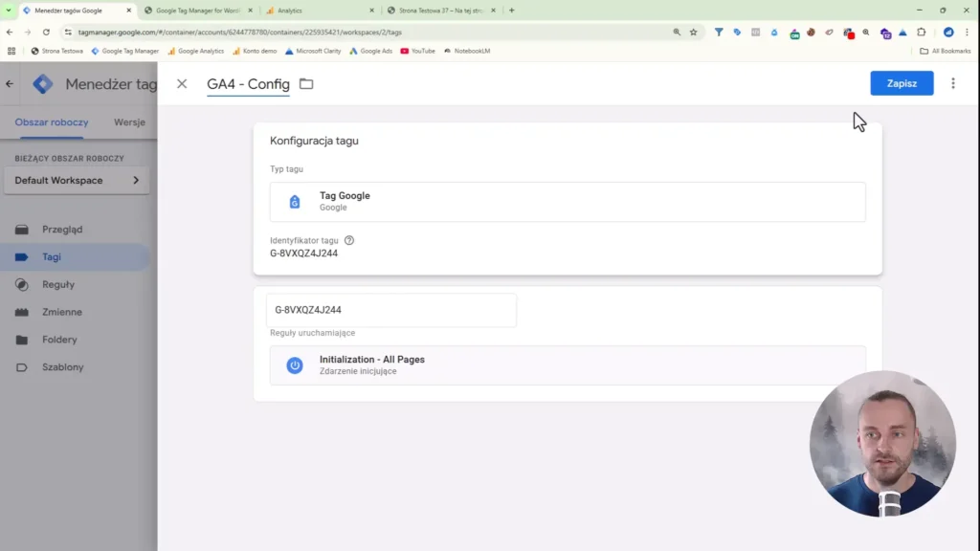Open Strona Testowa bookmark
This screenshot has height=551, width=980.
pyautogui.click(x=56, y=52)
